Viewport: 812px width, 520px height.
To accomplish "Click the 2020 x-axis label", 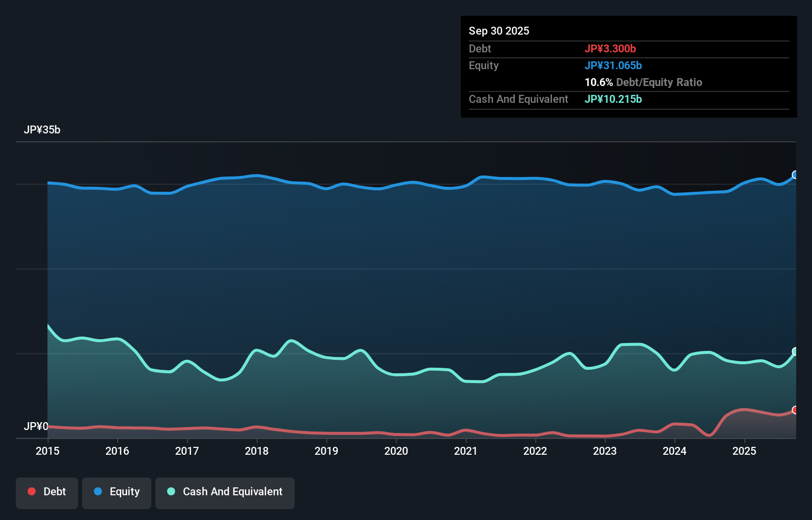I will point(396,451).
